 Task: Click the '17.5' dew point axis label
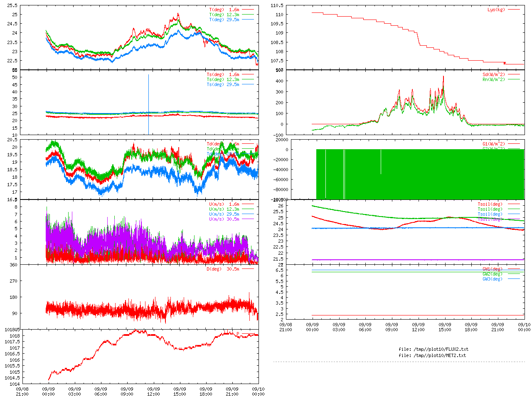click(x=13, y=185)
